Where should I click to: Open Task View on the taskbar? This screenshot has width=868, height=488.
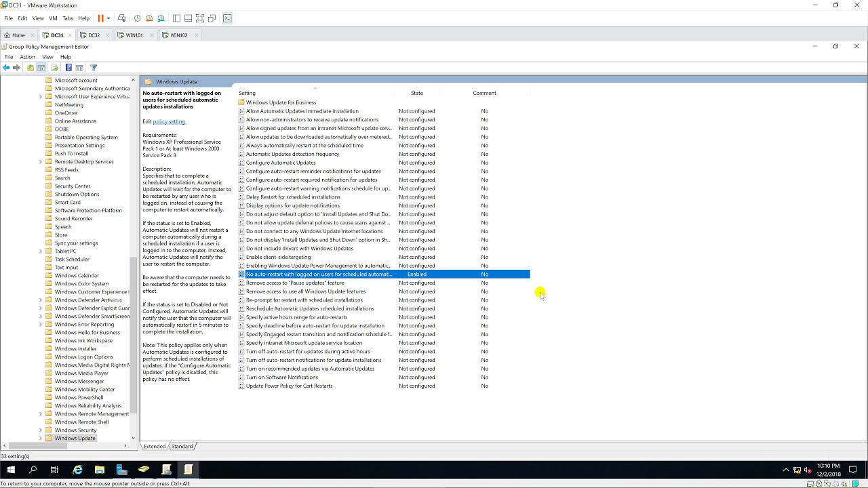pyautogui.click(x=54, y=469)
